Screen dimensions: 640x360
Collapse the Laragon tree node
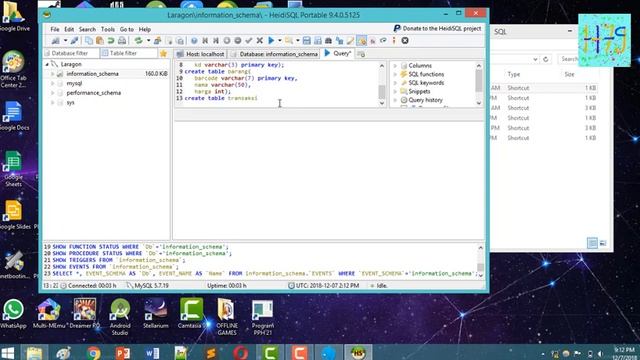coord(47,64)
